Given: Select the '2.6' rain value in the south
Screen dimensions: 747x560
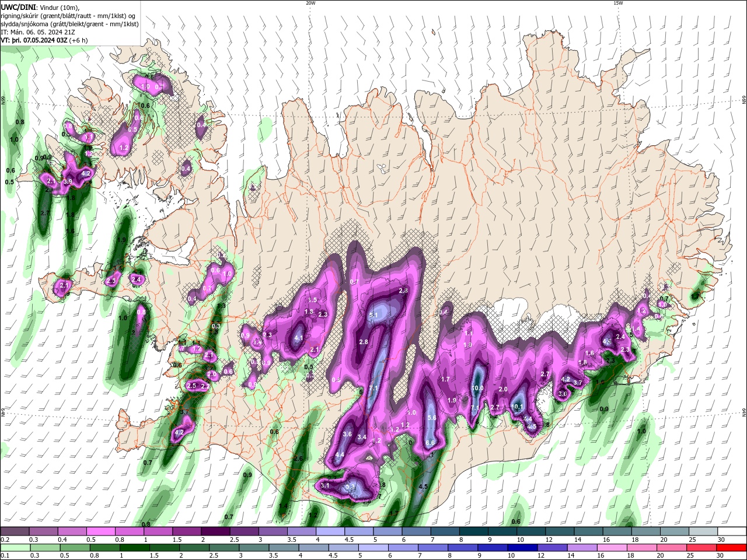Looking at the screenshot, I should coord(298,459).
